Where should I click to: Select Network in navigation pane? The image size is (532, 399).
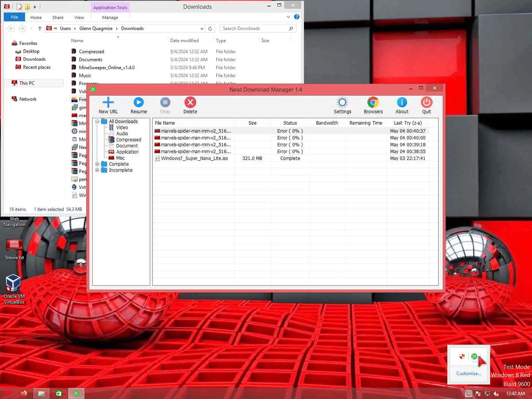28,99
